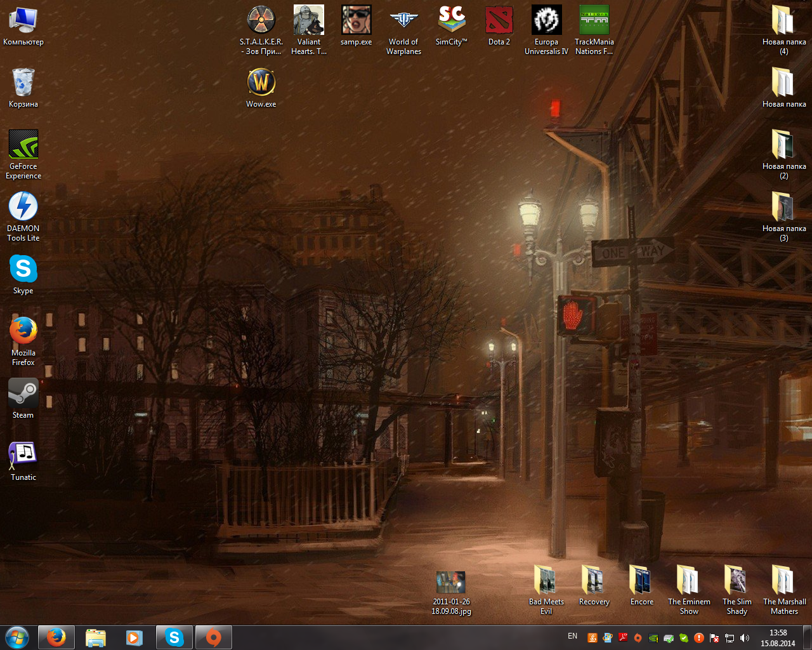Select the Encore folder
The image size is (812, 650).
pos(642,586)
